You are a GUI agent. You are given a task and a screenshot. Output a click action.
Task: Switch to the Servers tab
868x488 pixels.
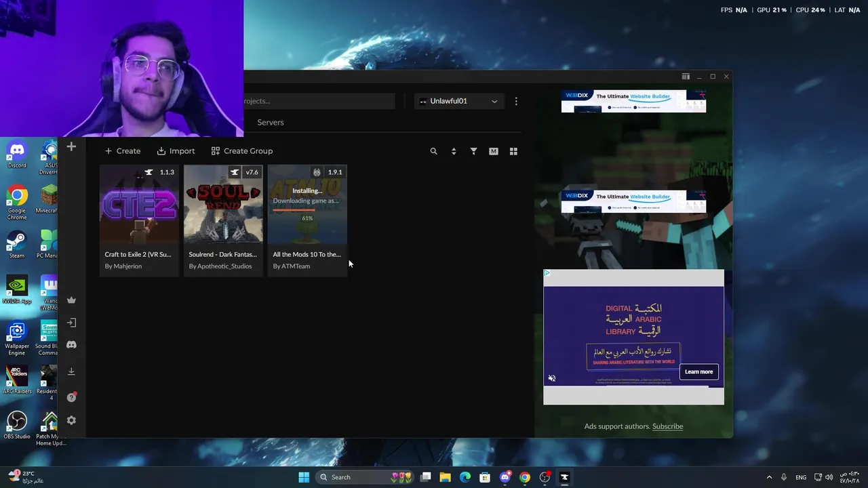[x=271, y=123]
